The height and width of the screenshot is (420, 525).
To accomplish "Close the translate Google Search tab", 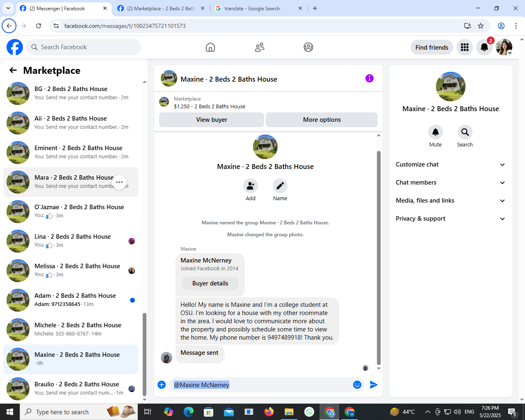I will 300,8.
